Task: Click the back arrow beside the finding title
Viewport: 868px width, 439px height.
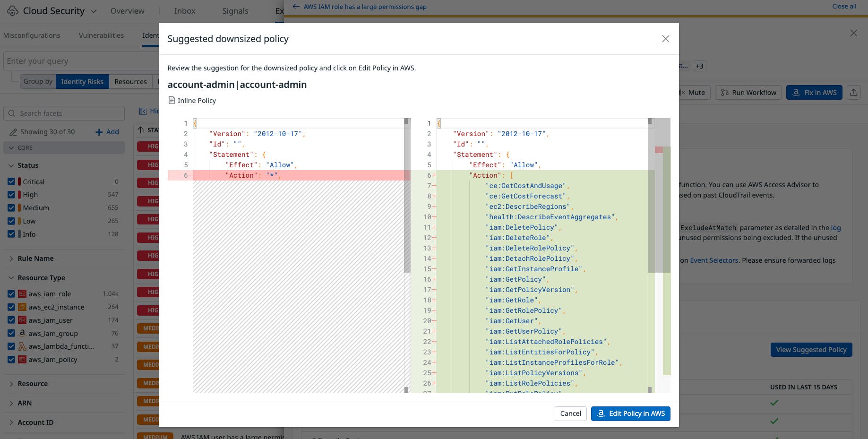Action: [x=296, y=7]
